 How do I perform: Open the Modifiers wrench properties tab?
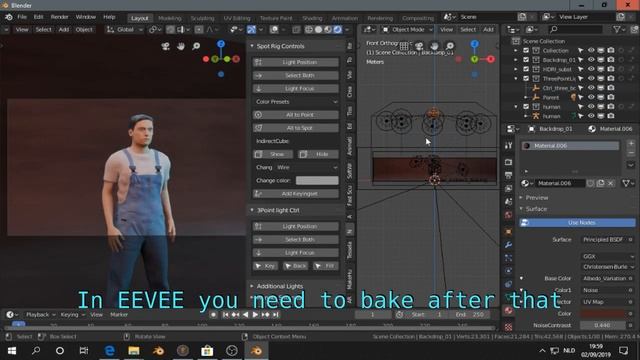[x=508, y=245]
